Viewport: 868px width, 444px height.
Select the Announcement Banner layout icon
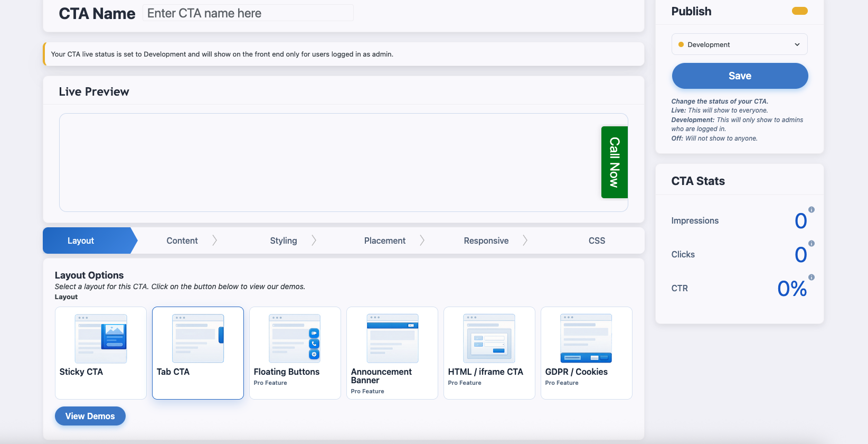(392, 338)
